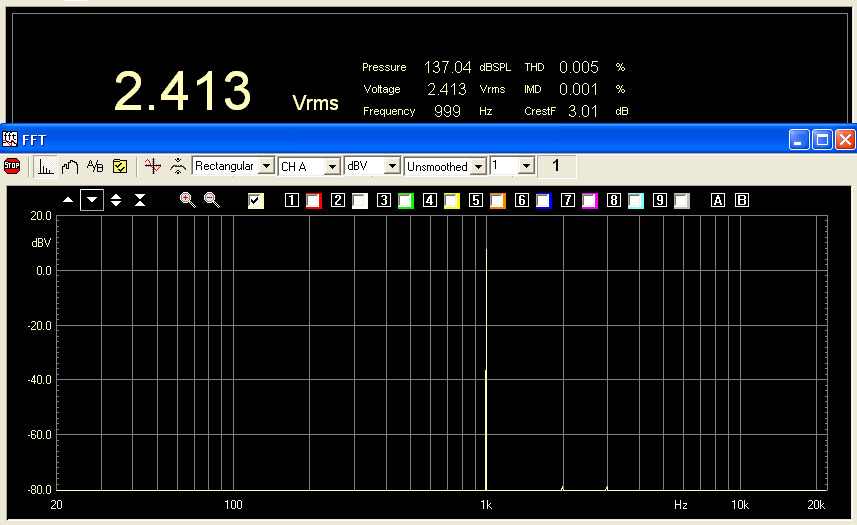
Task: Click the zoom in magnifier
Action: tap(187, 200)
